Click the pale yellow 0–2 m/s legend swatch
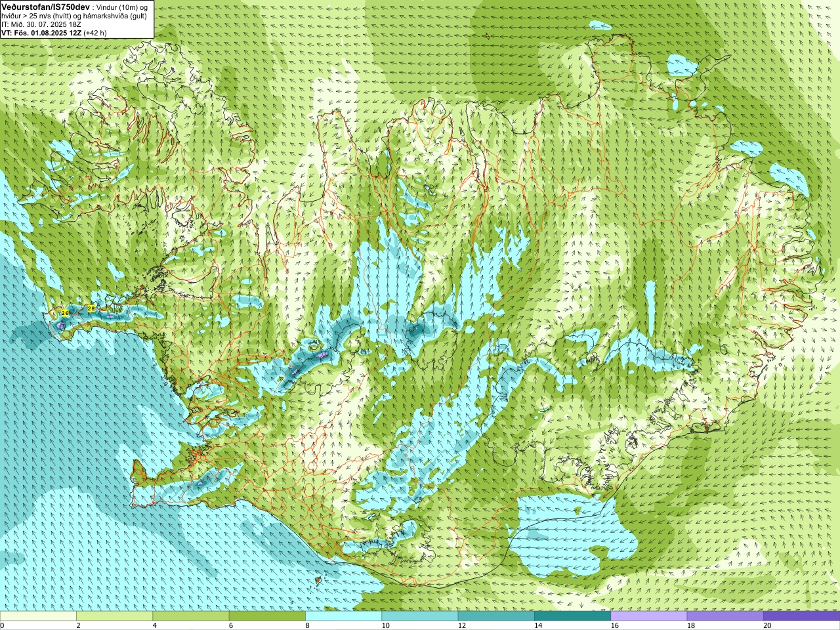This screenshot has height=630, width=840. (38, 616)
